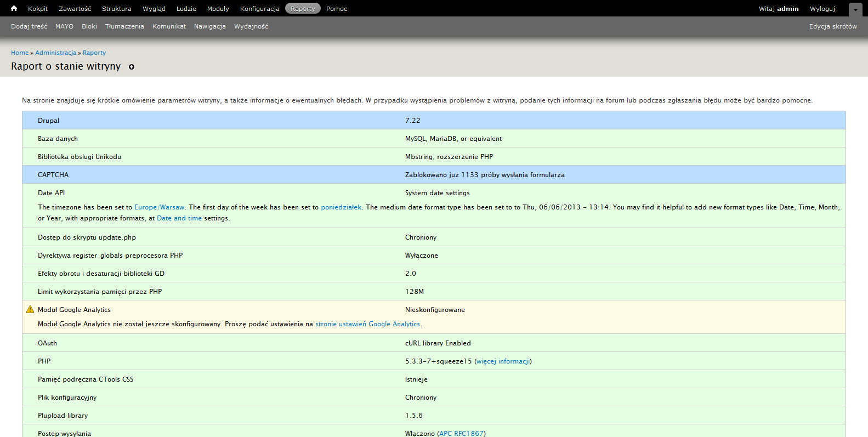This screenshot has width=868, height=437.
Task: Click Edycja skrótów link
Action: click(x=833, y=26)
